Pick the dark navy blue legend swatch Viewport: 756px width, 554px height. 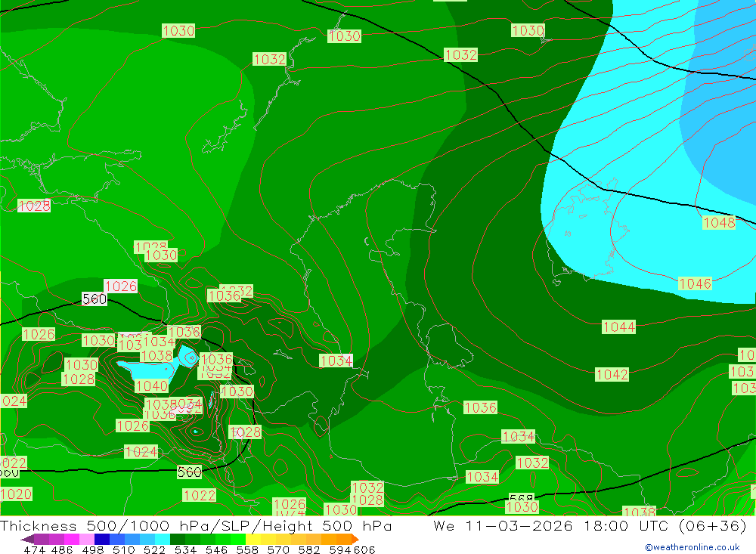(x=102, y=539)
